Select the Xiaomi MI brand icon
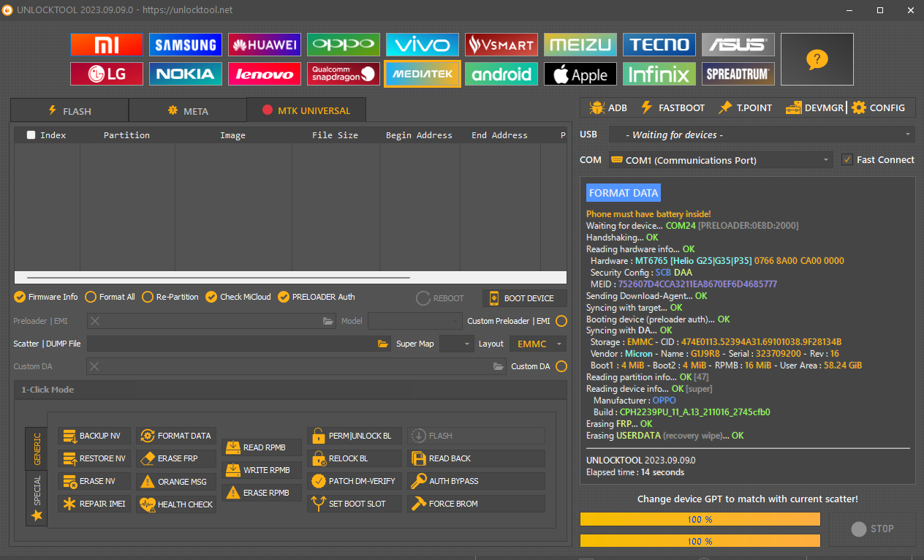The image size is (924, 560). coord(107,45)
